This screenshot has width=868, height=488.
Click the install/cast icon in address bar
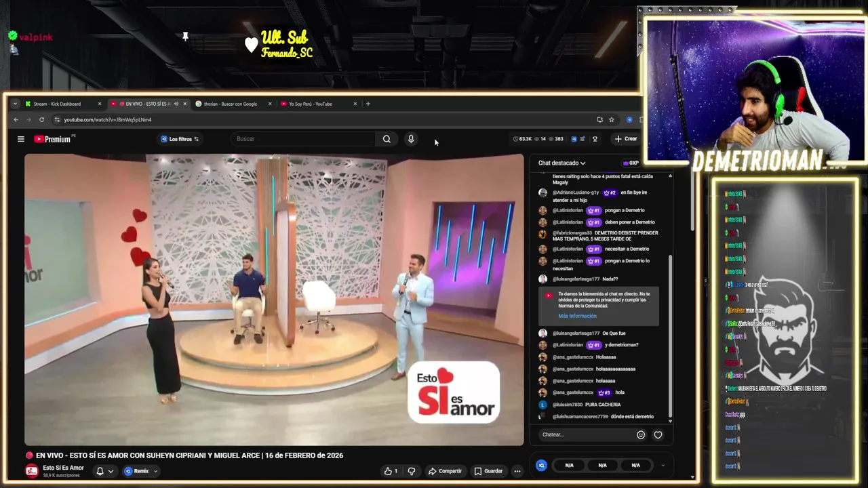599,120
